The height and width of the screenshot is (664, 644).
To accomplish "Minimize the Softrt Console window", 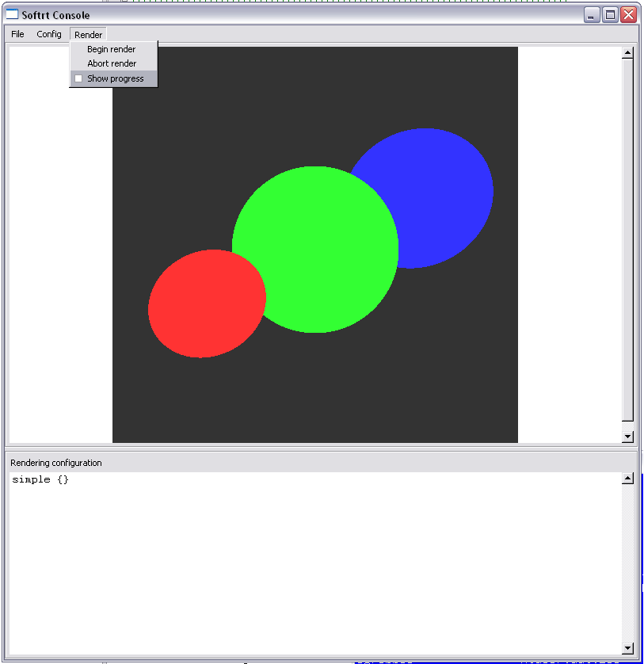I will click(x=592, y=14).
